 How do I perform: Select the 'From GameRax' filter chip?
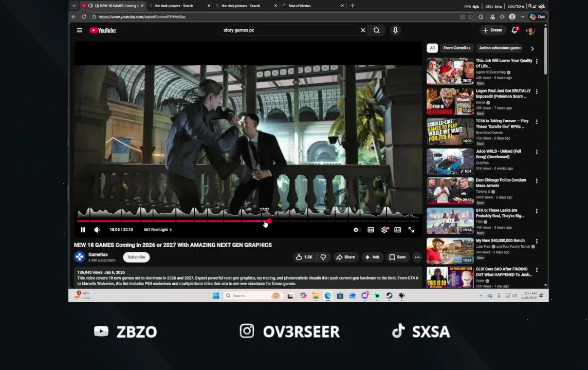pos(457,48)
